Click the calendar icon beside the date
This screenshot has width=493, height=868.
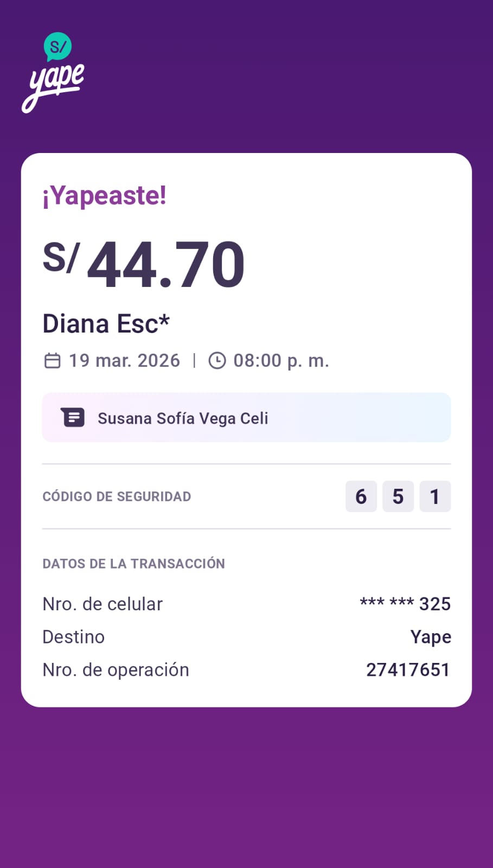coord(52,361)
